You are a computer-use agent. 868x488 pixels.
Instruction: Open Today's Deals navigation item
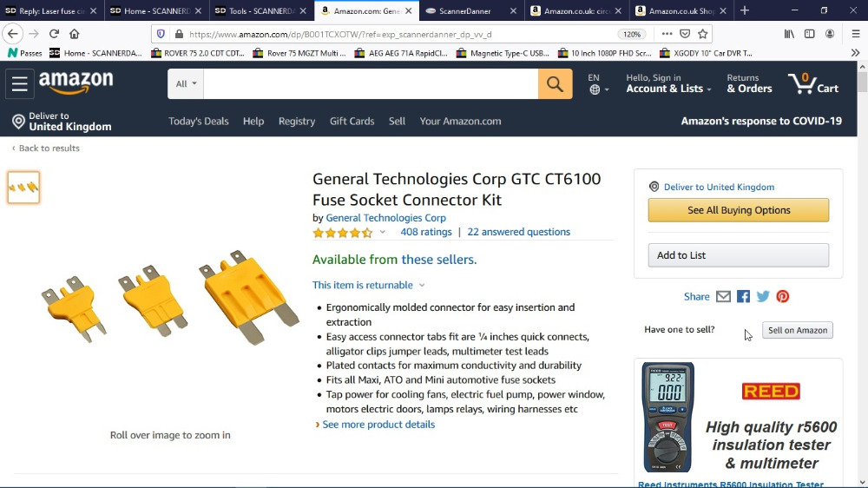(x=199, y=122)
